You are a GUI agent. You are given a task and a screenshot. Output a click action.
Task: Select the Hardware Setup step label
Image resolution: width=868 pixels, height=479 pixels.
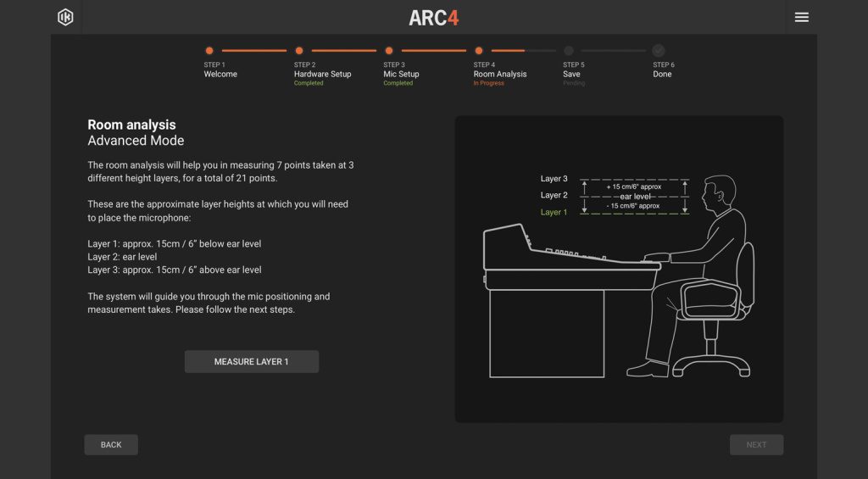(x=322, y=75)
